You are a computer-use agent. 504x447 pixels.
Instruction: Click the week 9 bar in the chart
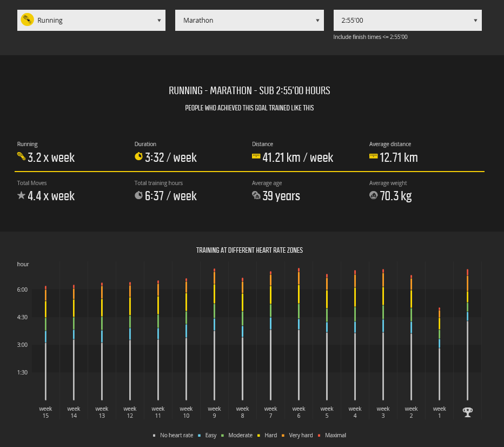[214, 334]
